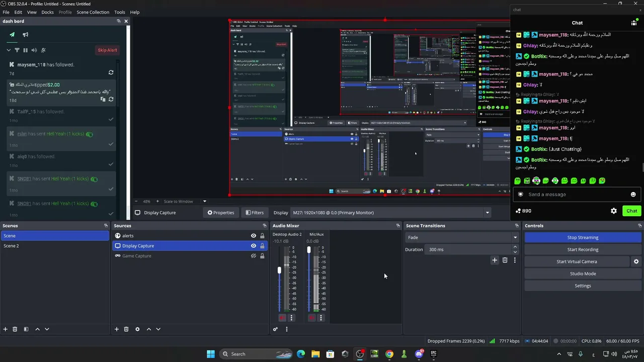Open the Tools menu
The width and height of the screenshot is (644, 362).
pyautogui.click(x=120, y=12)
